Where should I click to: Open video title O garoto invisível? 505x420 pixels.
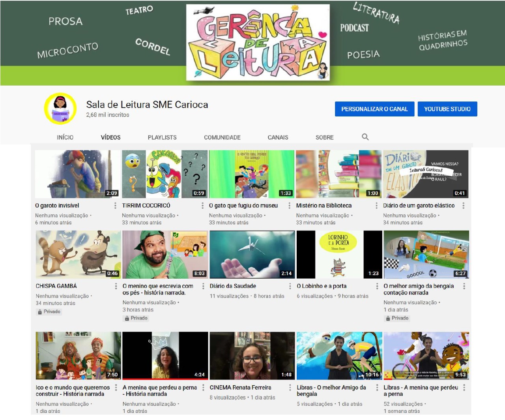[x=57, y=206]
